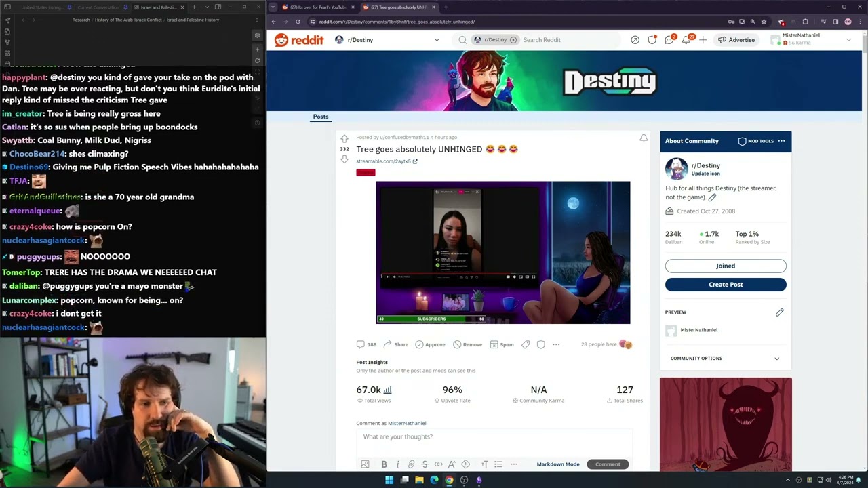Open Chrome tab search dropdown

click(x=273, y=7)
